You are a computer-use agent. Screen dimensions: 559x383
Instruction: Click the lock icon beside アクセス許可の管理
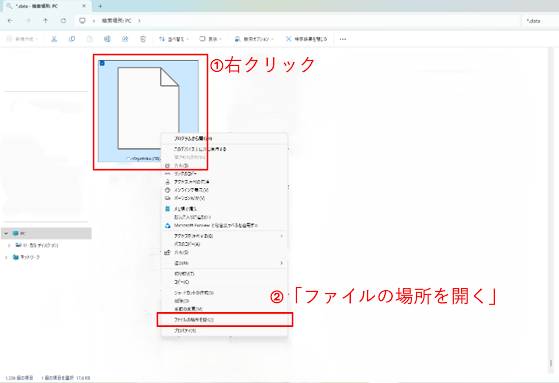pos(168,182)
